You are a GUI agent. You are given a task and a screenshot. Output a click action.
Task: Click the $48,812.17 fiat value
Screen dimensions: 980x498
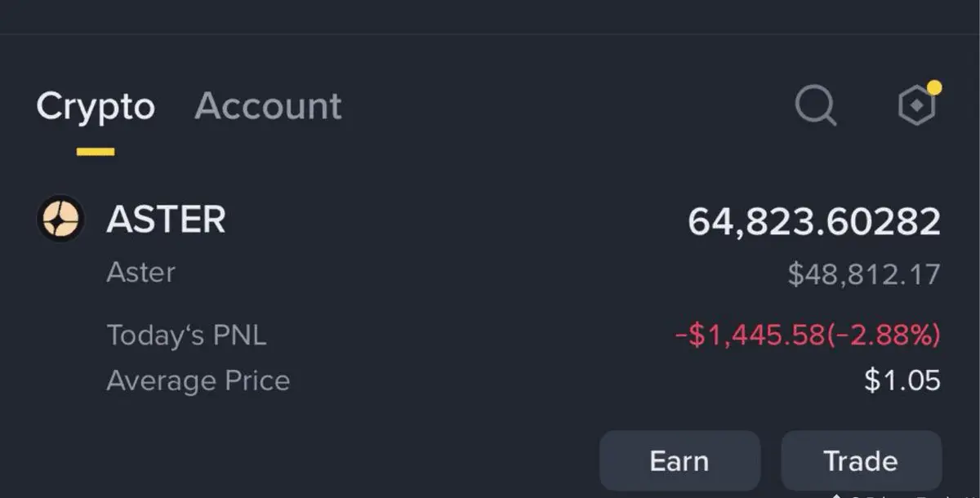(864, 274)
